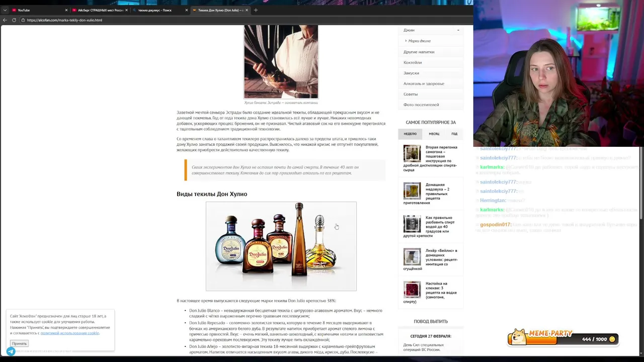Click the Meme Party 444/1000 progress bar
Screen dimensions: 644x362
click(x=563, y=339)
